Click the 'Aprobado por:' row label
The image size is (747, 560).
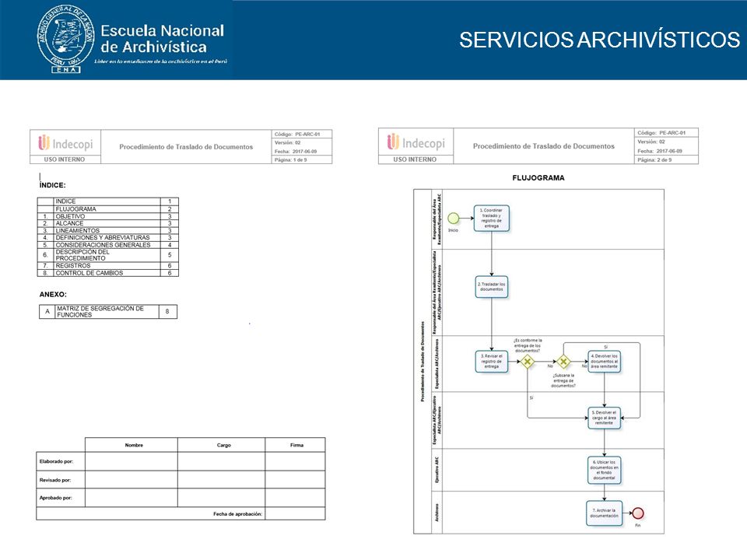pyautogui.click(x=56, y=498)
